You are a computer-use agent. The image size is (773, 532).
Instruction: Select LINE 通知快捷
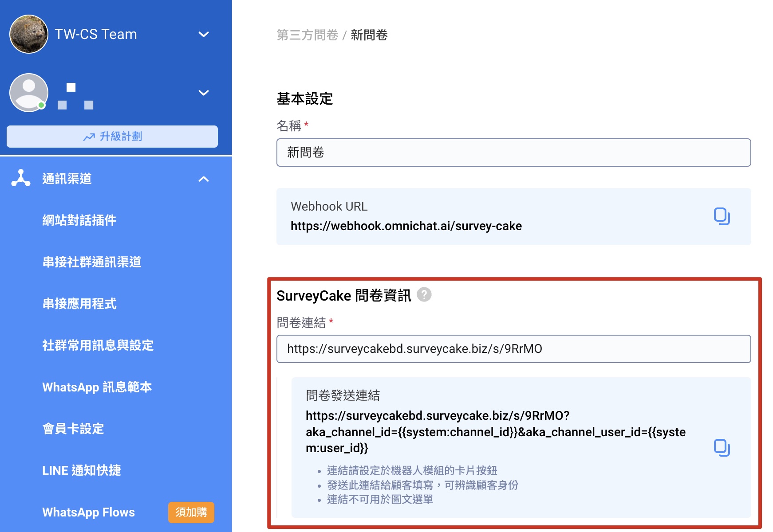pos(82,470)
